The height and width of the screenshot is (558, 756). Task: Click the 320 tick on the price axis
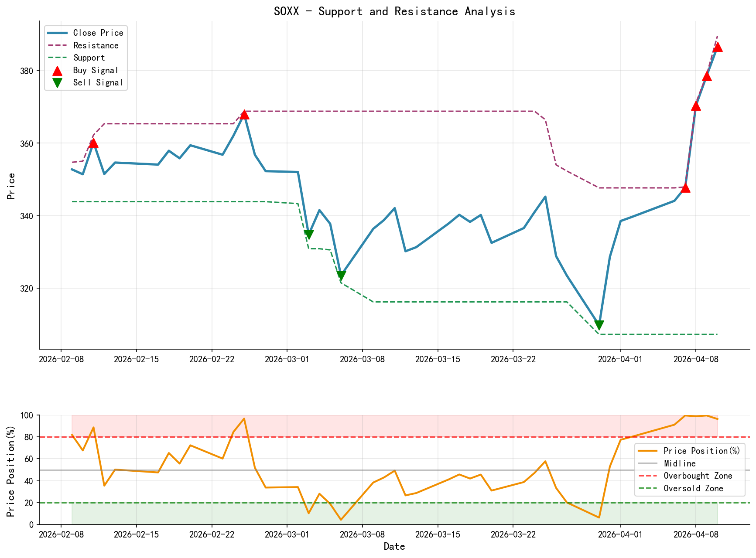27,288
